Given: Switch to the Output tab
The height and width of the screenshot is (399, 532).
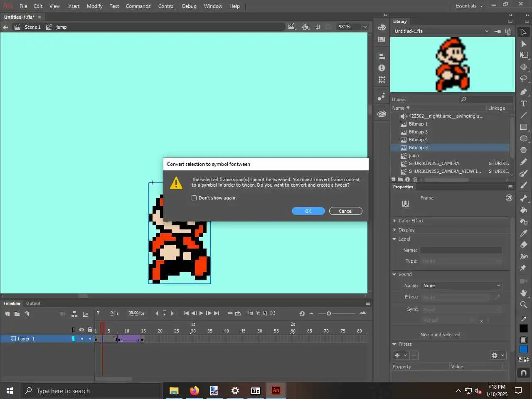Looking at the screenshot, I should click(x=33, y=303).
